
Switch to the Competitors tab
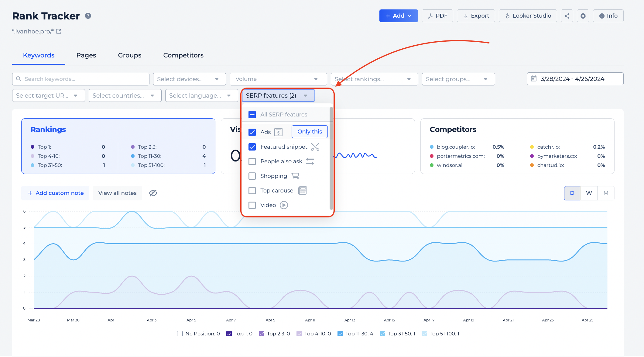183,55
